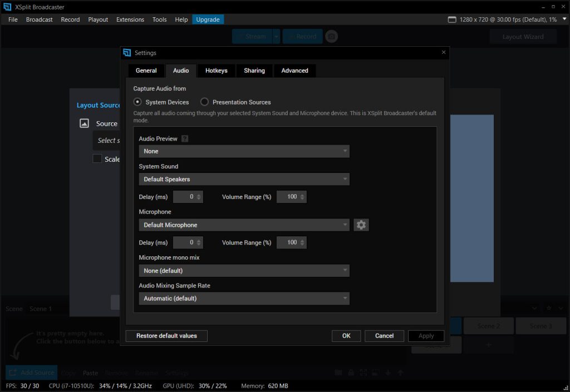570x392 pixels.
Task: Click the move source down arrow icon
Action: click(388, 373)
